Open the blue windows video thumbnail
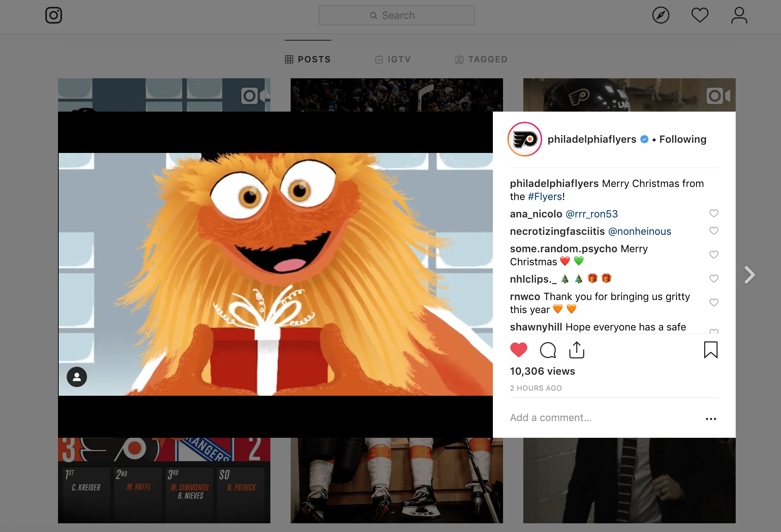Viewport: 781px width, 532px height. [x=164, y=95]
